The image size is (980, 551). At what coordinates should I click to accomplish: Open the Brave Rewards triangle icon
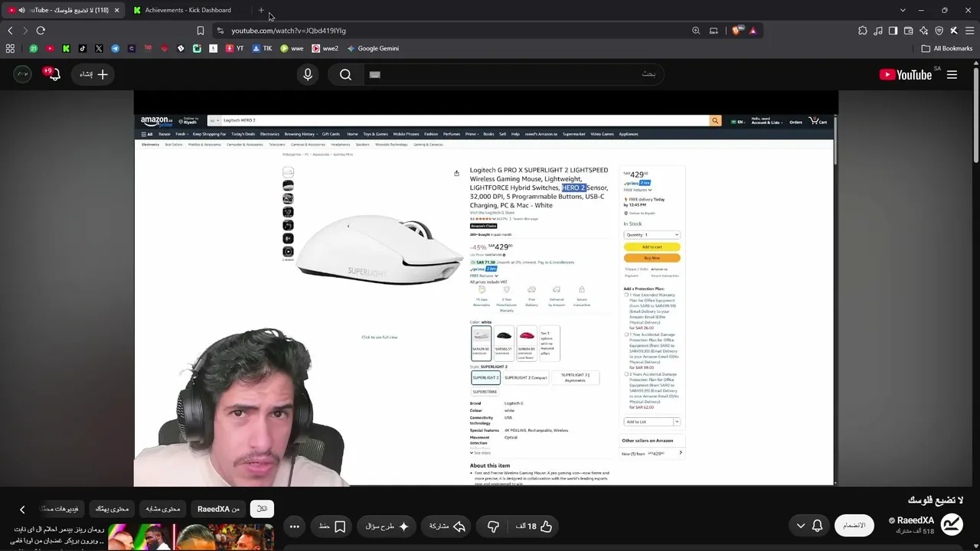pyautogui.click(x=753, y=31)
